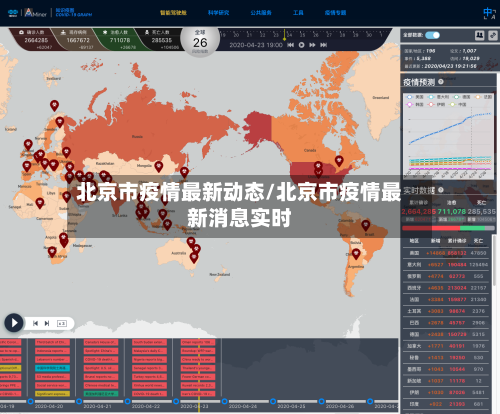Image resolution: width=500 pixels, height=414 pixels.
Task: Fast-forward the top timeline
Action: [x=312, y=45]
